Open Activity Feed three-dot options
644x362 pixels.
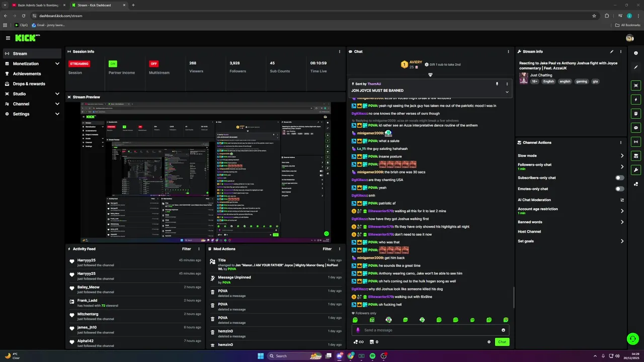coord(199,249)
